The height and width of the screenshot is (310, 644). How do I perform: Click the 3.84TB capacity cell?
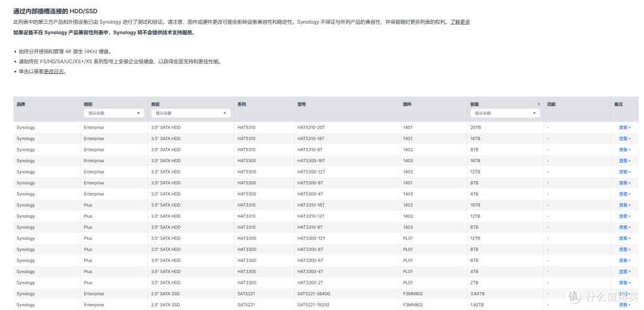[x=477, y=294]
